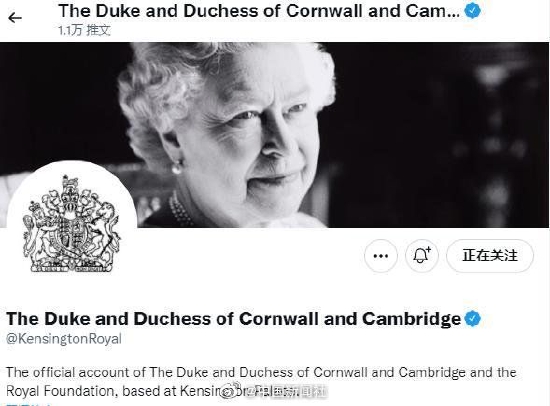This screenshot has width=550, height=406.
Task: Toggle the 正在关注 following button
Action: point(490,256)
